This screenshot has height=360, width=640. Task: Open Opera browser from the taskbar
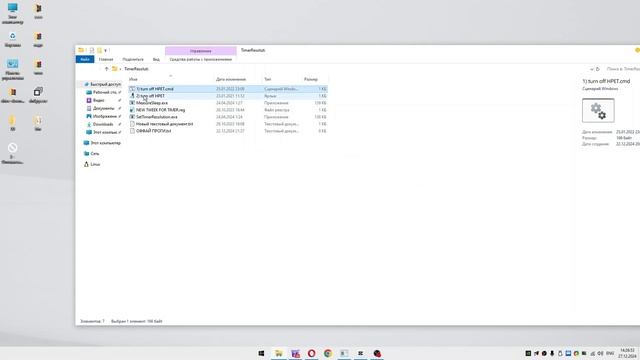point(311,353)
